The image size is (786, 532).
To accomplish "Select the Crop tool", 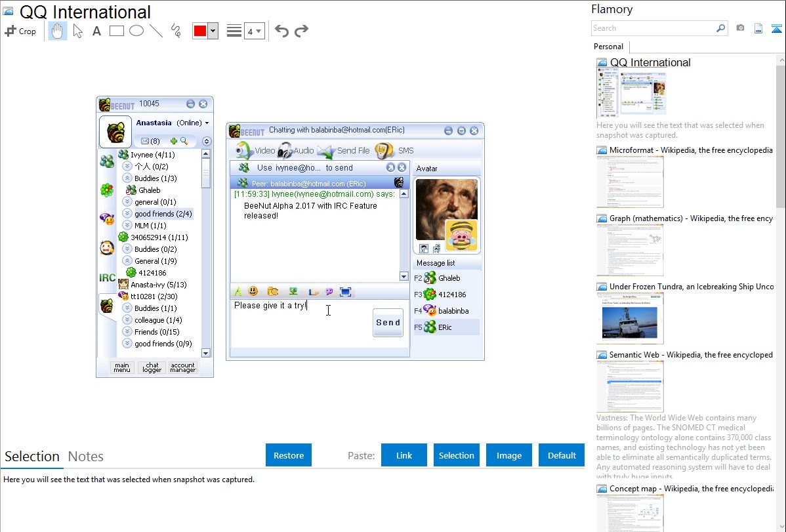I will pos(20,31).
